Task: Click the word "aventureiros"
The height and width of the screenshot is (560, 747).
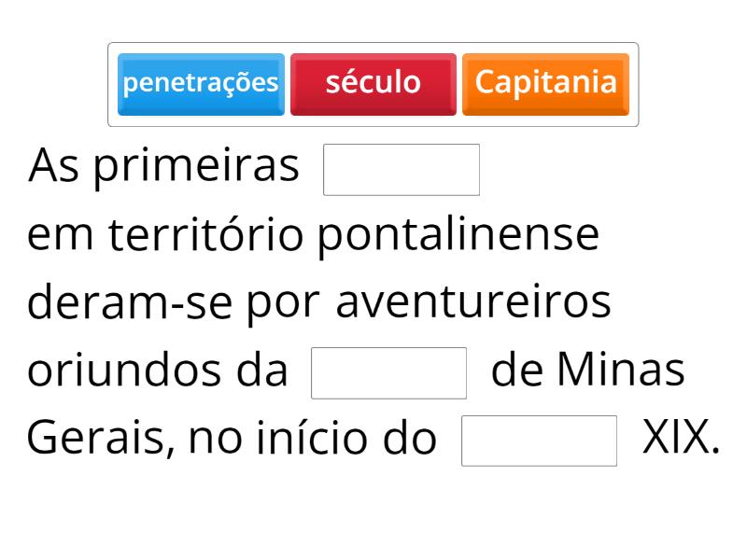Action: [x=472, y=302]
